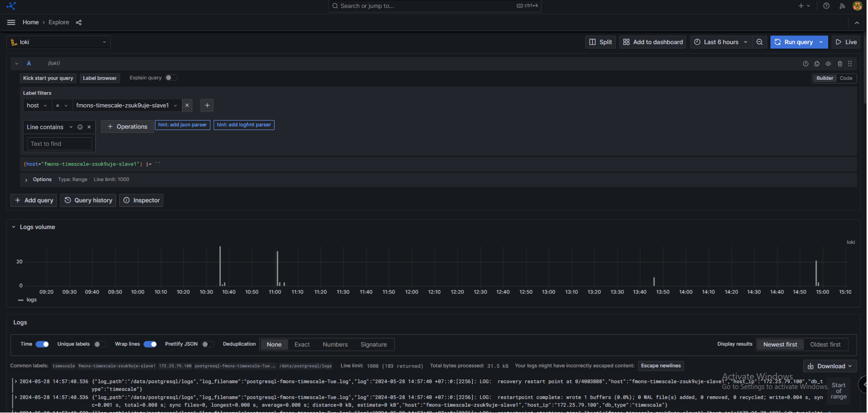Click the loki data source icon

click(x=14, y=42)
